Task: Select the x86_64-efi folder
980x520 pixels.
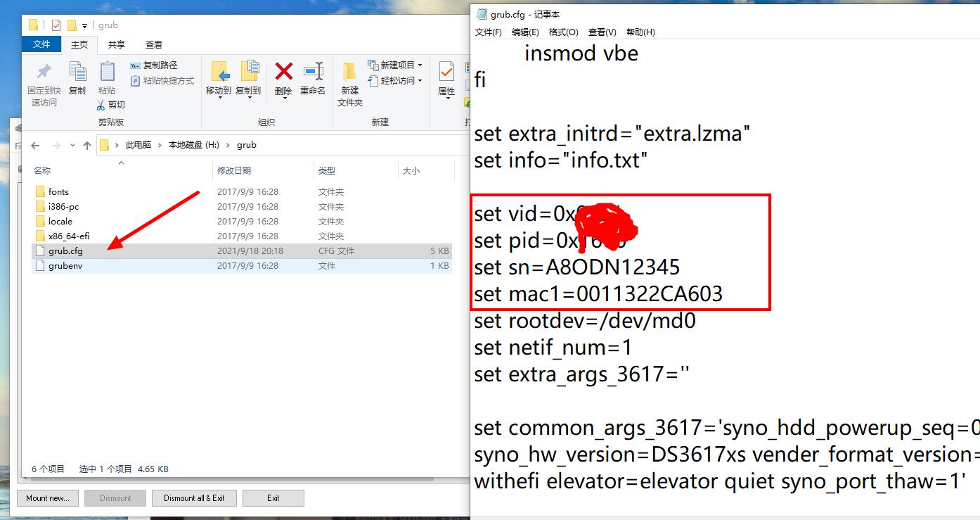Action: (68, 236)
